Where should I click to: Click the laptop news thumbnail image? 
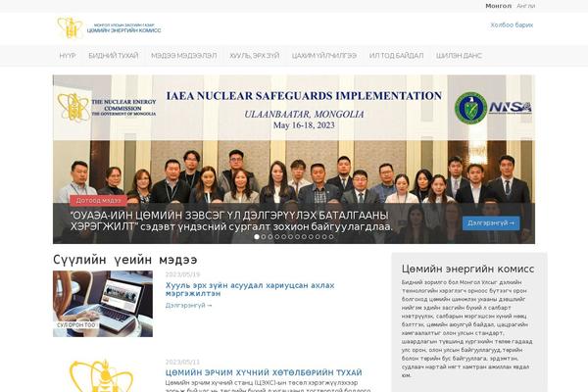(x=103, y=304)
